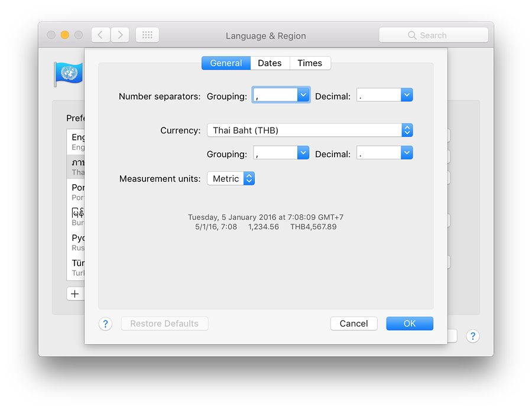Screen dimensions: 532x411
Task: Switch to the General tab
Action: click(x=226, y=63)
